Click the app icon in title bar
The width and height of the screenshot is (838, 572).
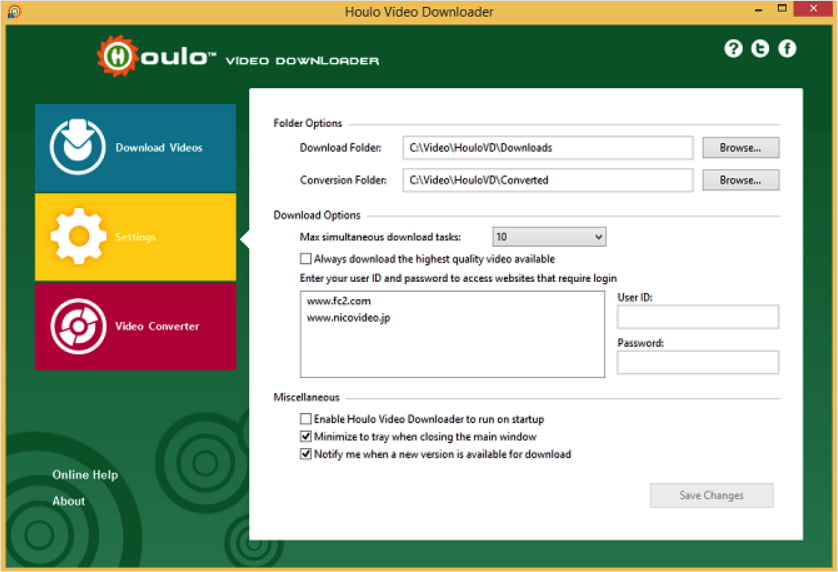[14, 11]
